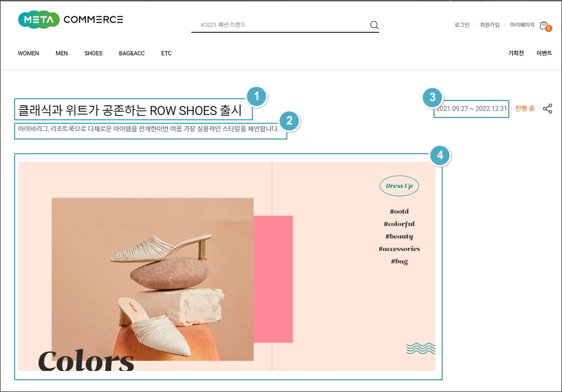Click the numbered badge 4 marker
This screenshot has height=392, width=562.
tap(440, 155)
